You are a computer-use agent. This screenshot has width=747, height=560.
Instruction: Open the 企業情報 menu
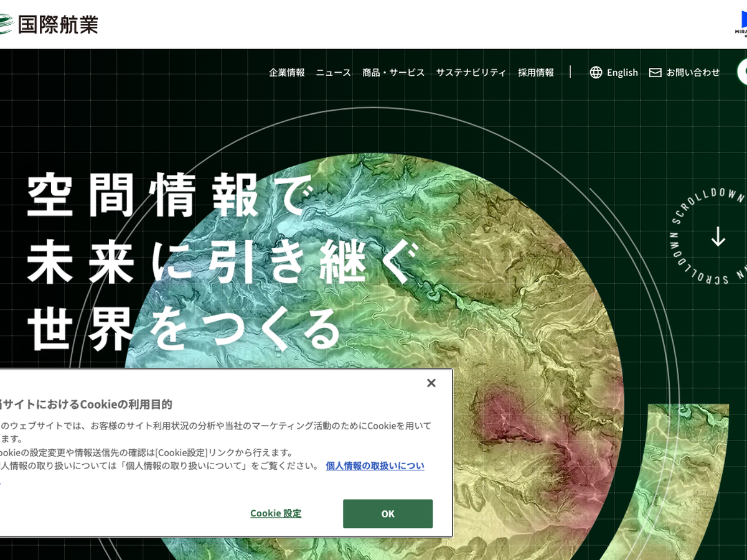(x=287, y=73)
